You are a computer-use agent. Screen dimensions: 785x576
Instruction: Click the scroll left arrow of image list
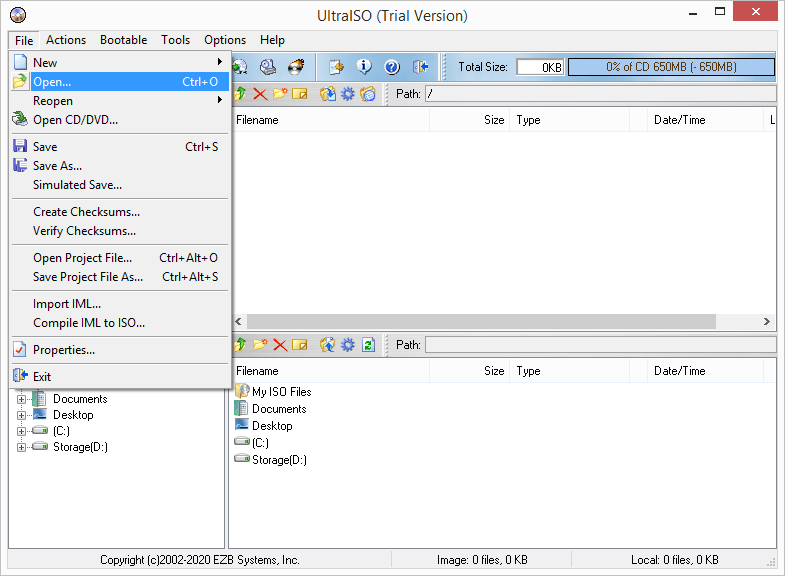(238, 321)
